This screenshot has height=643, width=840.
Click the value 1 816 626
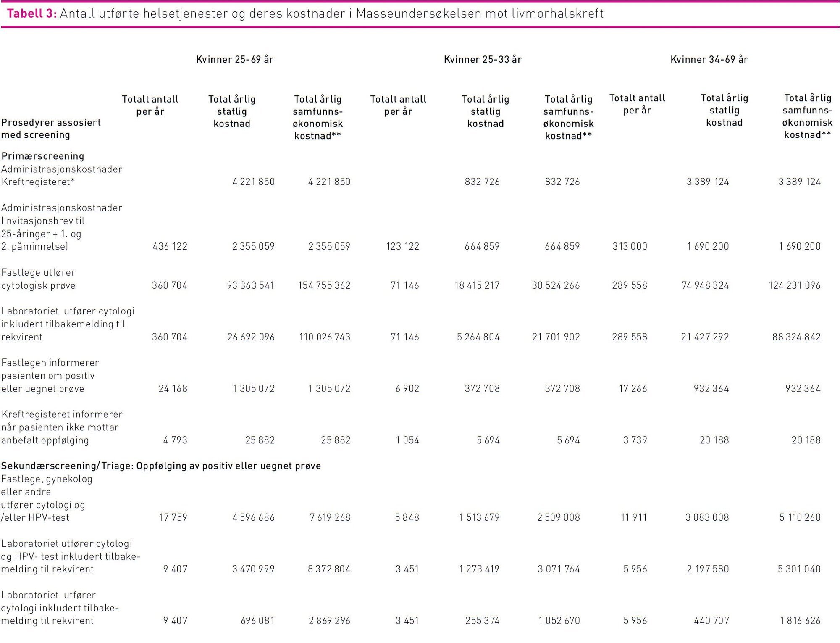tap(800, 621)
